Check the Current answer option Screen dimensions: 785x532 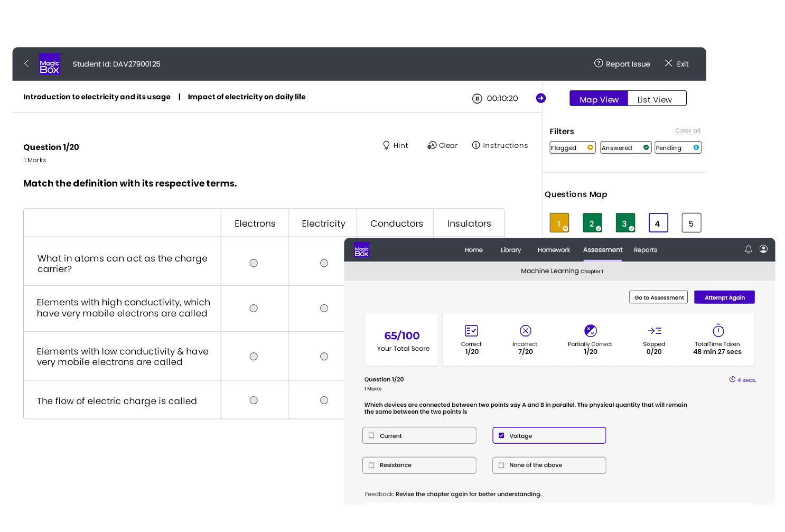[x=372, y=436]
